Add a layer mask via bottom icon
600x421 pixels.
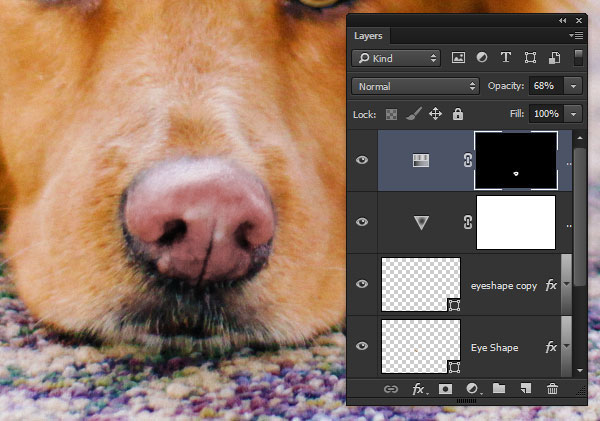[445, 389]
